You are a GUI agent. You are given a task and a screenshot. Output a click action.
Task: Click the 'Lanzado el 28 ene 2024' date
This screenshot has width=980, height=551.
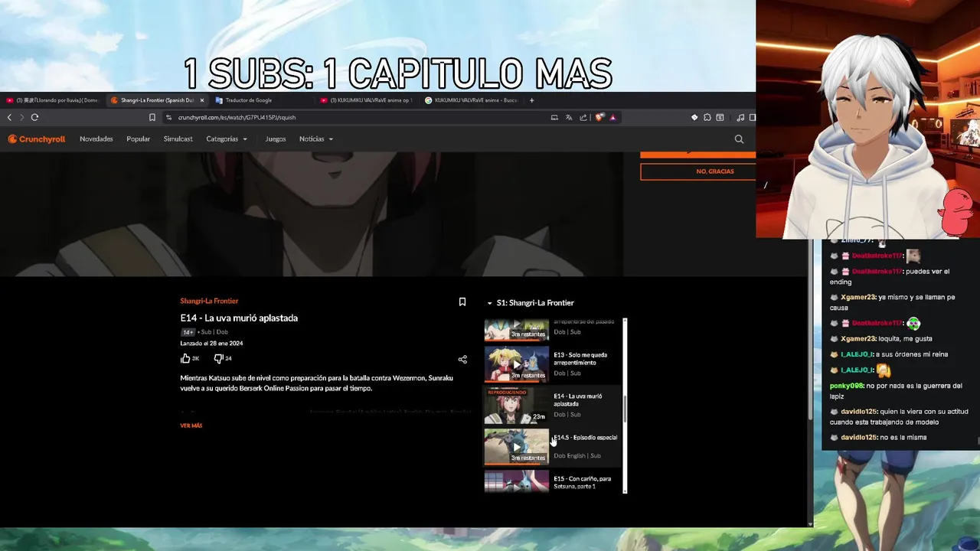(211, 344)
